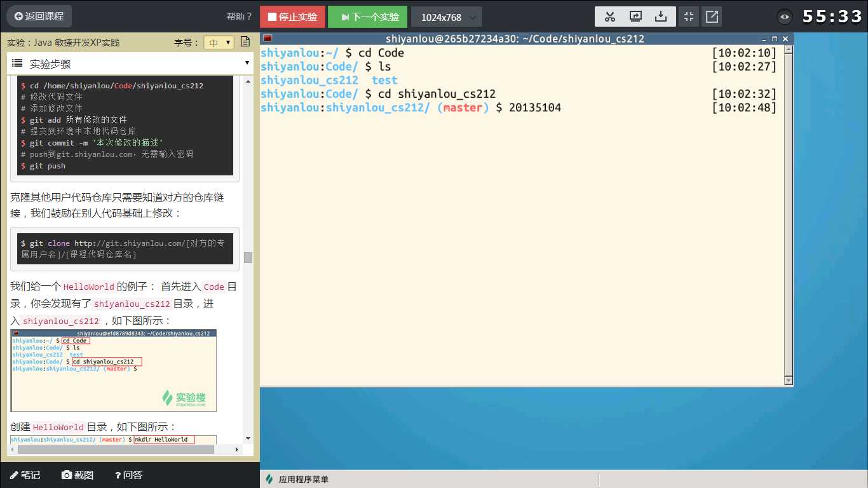Click the scissors clipboard icon

(x=610, y=17)
